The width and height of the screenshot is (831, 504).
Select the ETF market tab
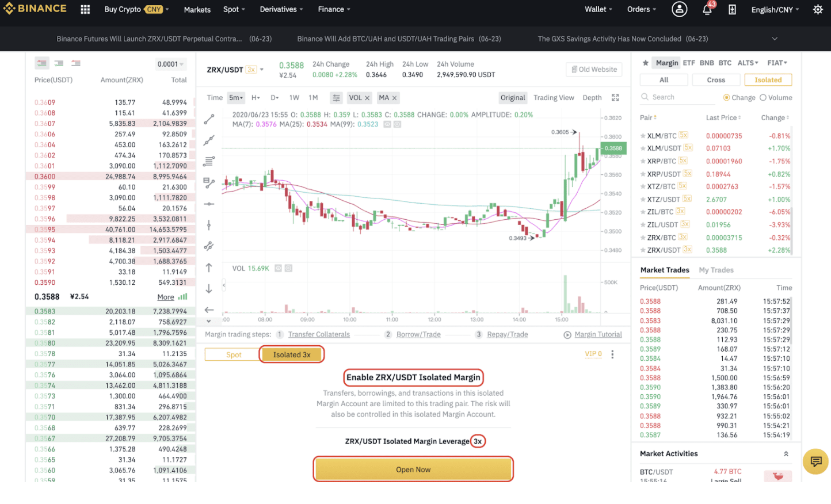pos(689,63)
